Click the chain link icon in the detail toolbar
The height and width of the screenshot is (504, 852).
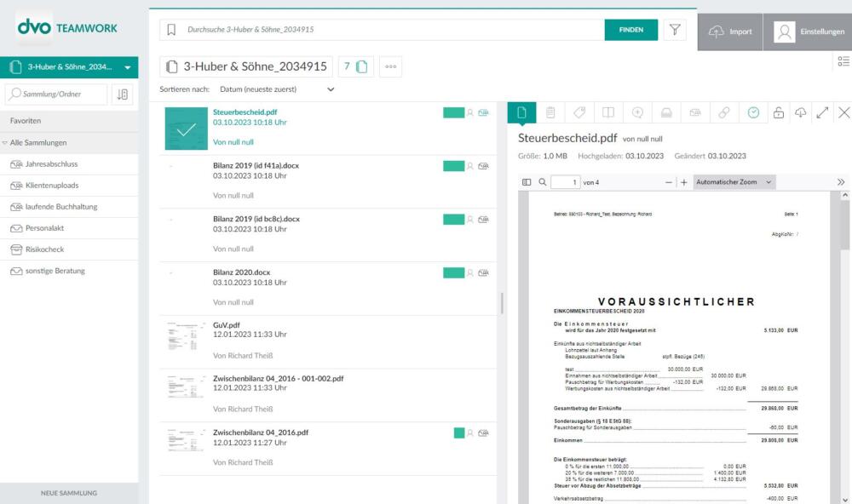(723, 112)
